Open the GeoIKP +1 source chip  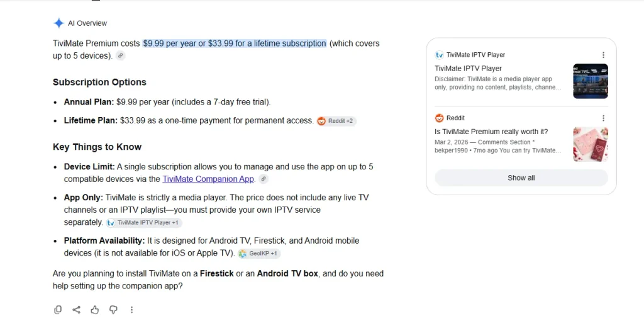[x=259, y=253]
